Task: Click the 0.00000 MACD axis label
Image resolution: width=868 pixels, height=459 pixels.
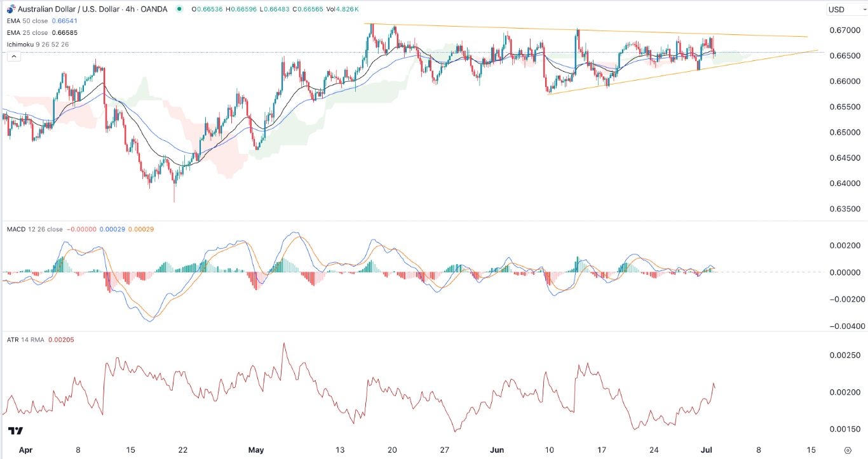Action: (x=843, y=272)
